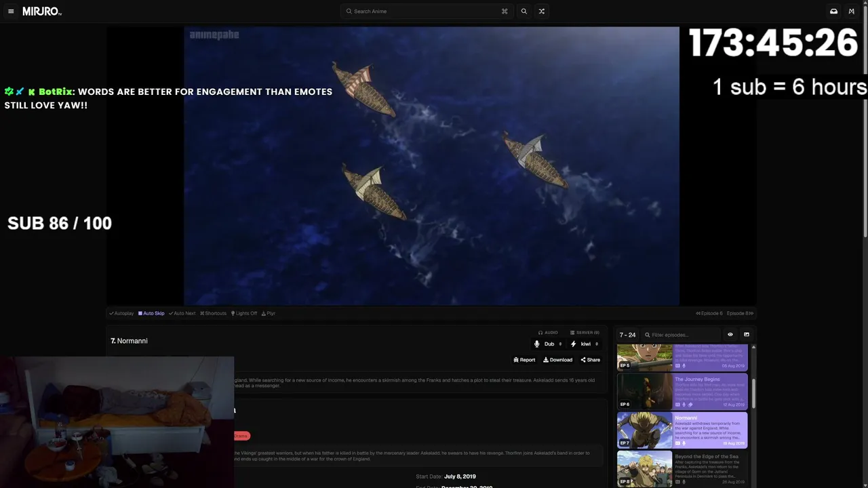Screen dimensions: 868x488
Task: Click the command shortcut icon in search bar
Action: point(505,12)
